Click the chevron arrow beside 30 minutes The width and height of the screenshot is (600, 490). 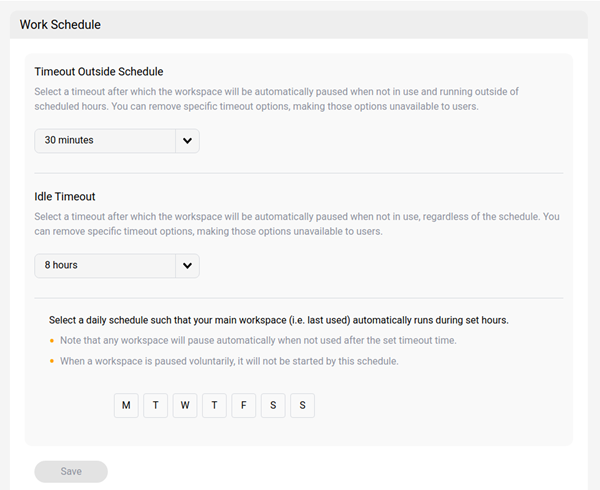click(187, 141)
